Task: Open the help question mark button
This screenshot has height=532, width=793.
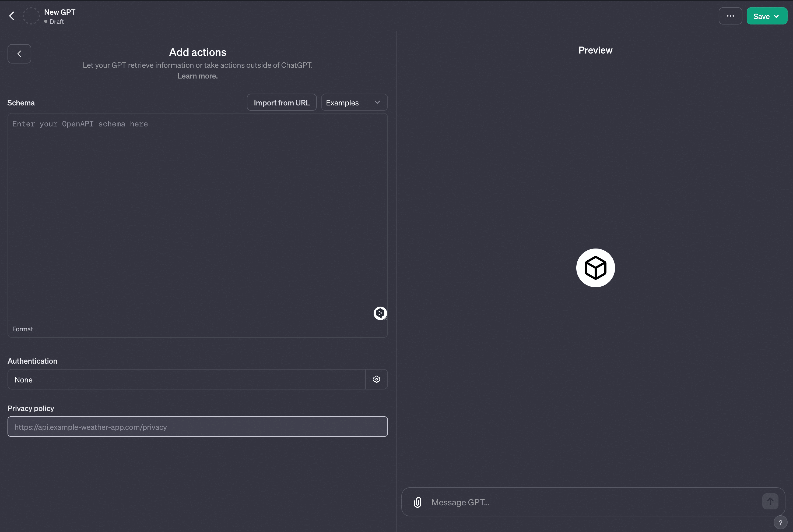Action: (x=780, y=523)
